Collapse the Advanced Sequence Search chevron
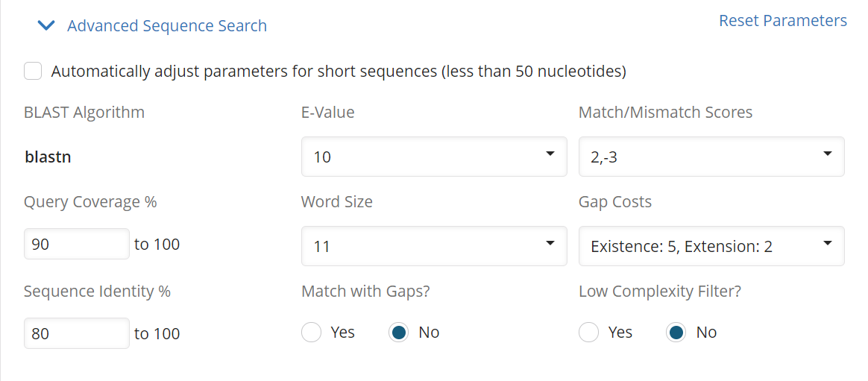868x381 pixels. pos(46,25)
